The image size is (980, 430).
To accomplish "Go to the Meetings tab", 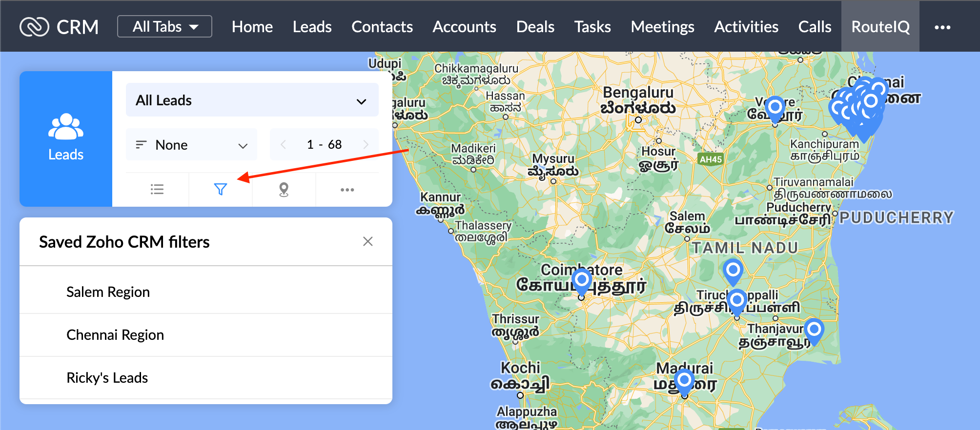I will (x=662, y=27).
